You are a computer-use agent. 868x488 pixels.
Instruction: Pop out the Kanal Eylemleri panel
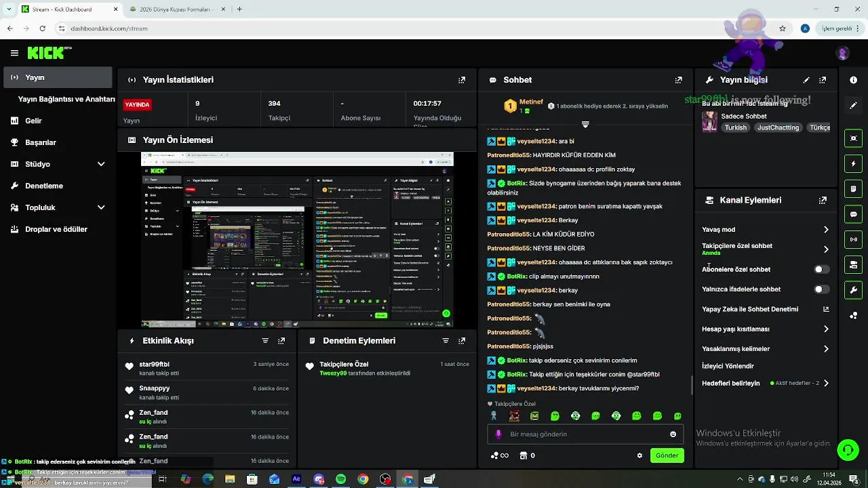click(x=823, y=201)
